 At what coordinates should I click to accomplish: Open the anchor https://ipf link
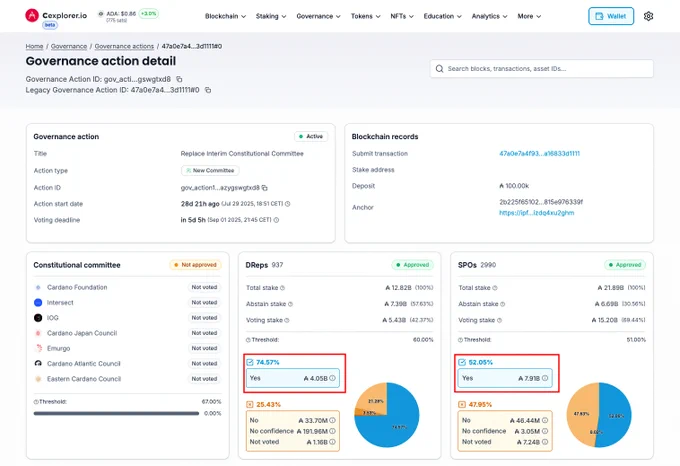click(536, 213)
